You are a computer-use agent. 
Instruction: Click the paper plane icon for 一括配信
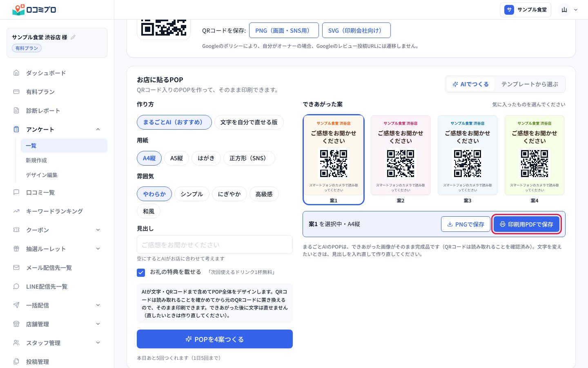tap(16, 305)
